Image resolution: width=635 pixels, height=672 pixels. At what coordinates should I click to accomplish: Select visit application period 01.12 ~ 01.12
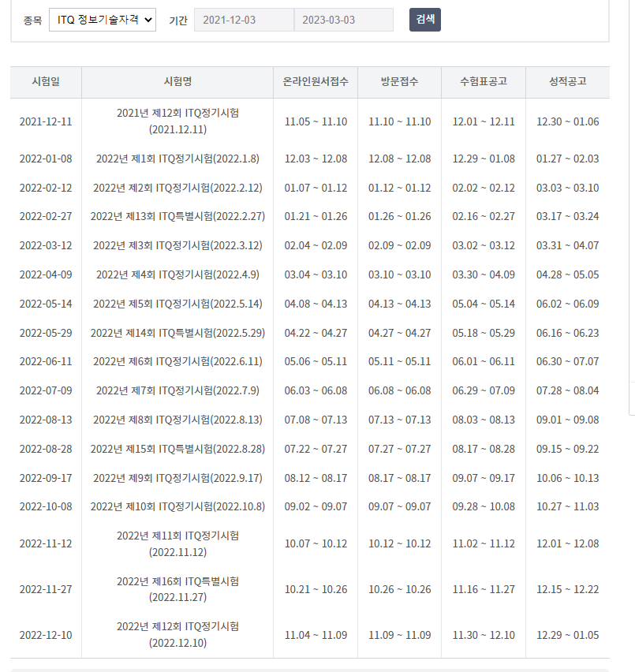[400, 189]
